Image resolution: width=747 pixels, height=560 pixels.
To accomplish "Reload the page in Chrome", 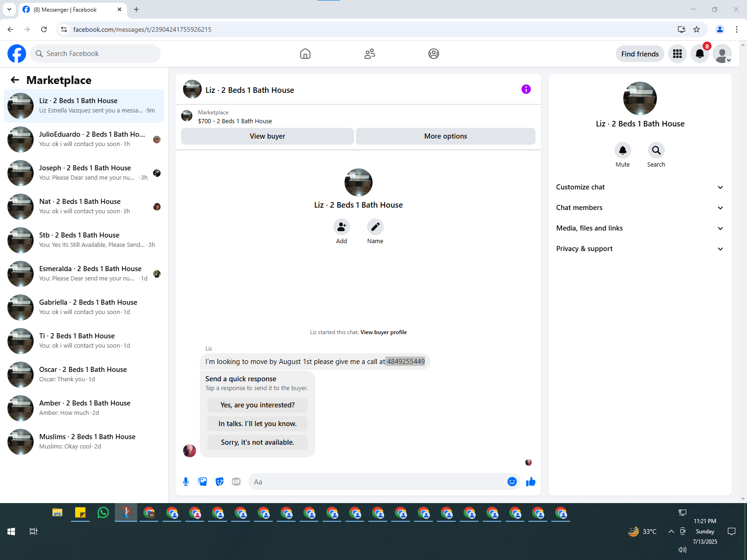I will coord(44,29).
